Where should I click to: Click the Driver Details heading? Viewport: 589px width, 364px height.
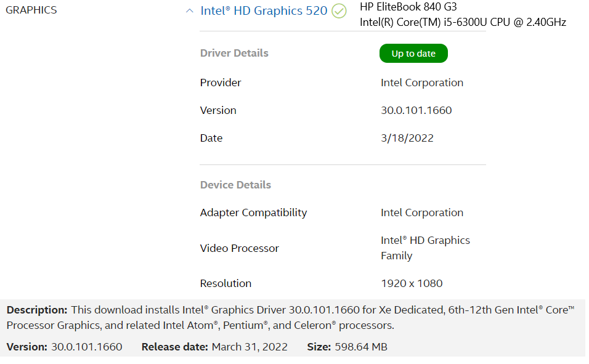coord(234,53)
